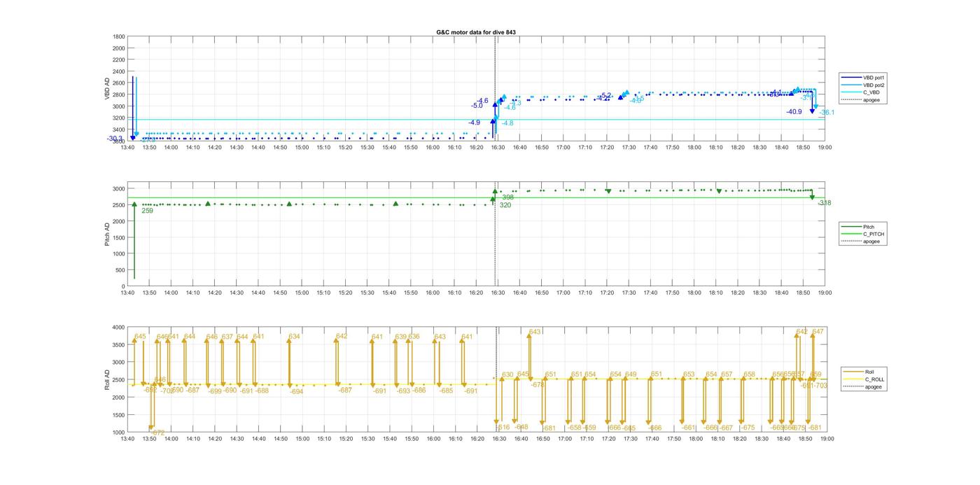This screenshot has height=485, width=980.
Task: Click the "13:40" time tick under Roll plot
Action: 127,439
